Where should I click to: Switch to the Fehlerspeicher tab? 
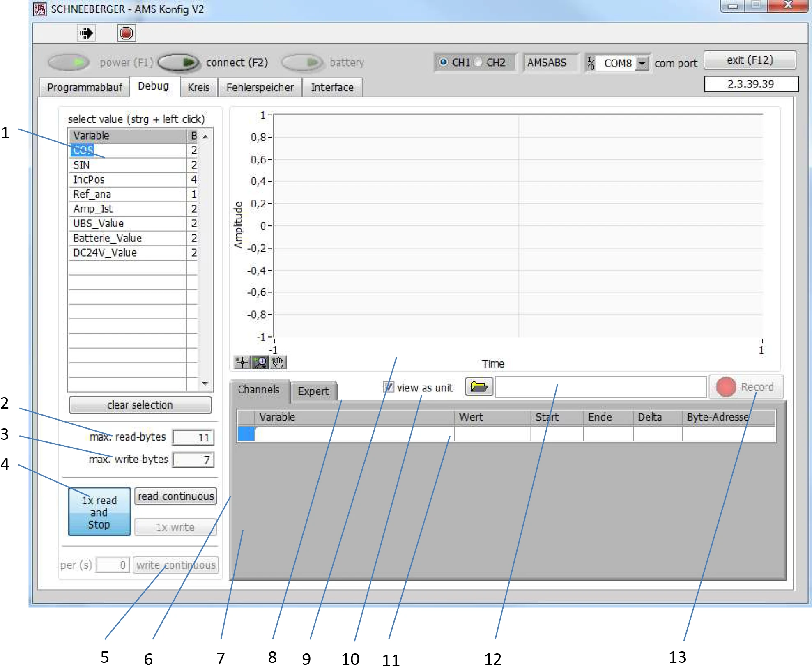[260, 87]
